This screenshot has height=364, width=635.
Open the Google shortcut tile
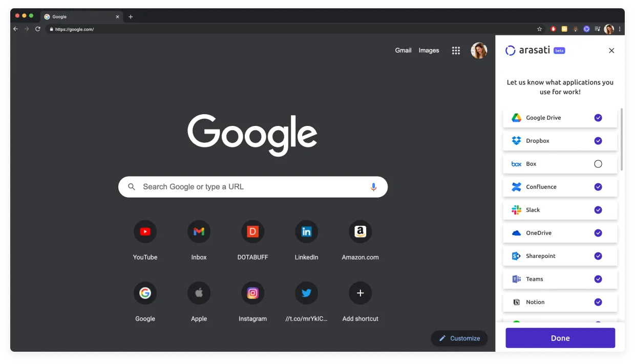145,293
